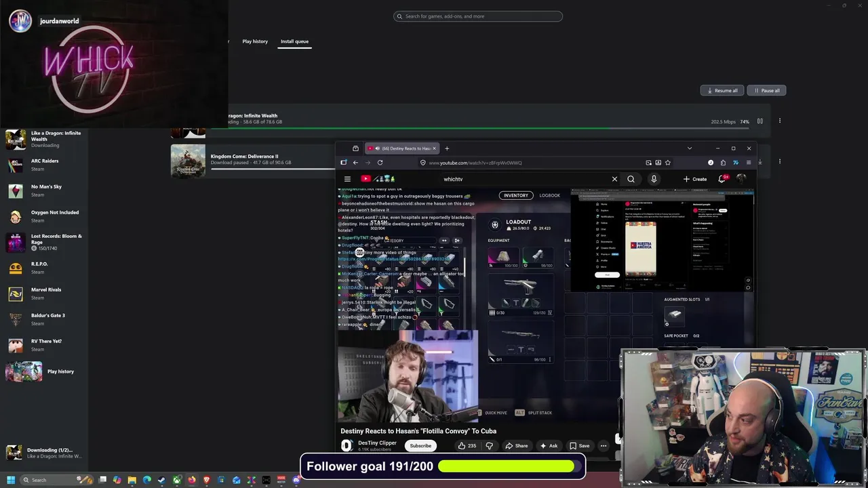Open Firefox from the taskbar
The width and height of the screenshot is (868, 488).
pos(191,480)
